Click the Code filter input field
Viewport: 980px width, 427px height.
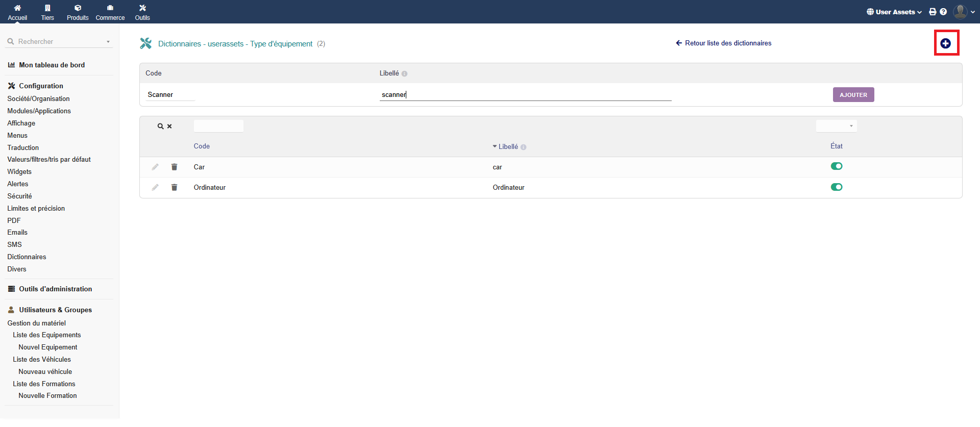(x=218, y=126)
